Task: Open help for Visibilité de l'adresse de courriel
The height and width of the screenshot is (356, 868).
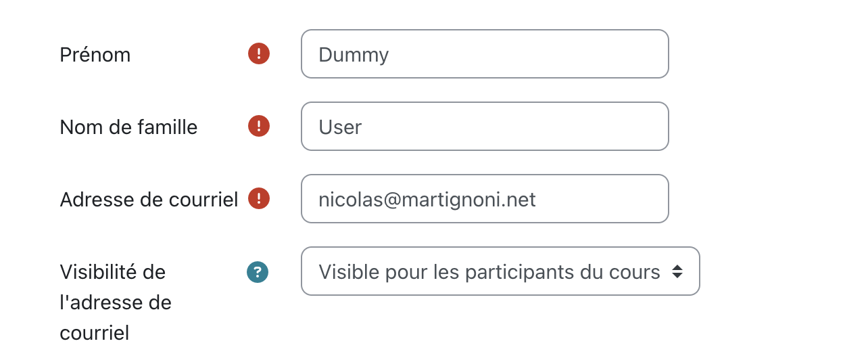Action: (x=258, y=272)
